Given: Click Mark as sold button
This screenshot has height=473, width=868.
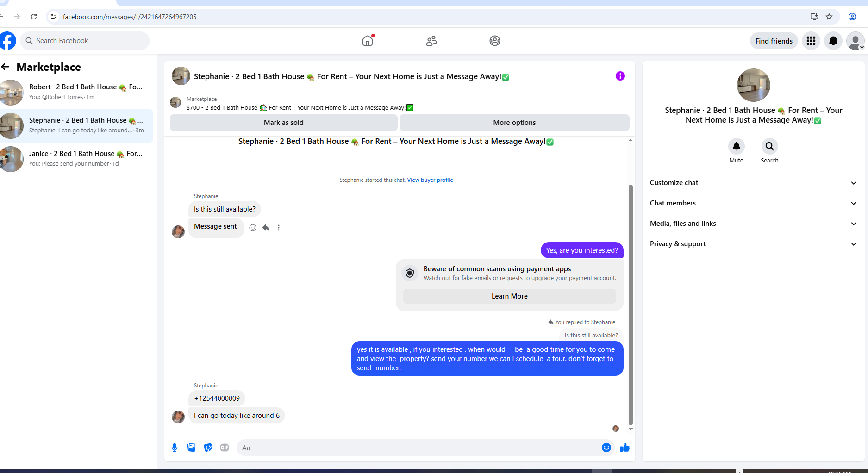Looking at the screenshot, I should click(284, 123).
